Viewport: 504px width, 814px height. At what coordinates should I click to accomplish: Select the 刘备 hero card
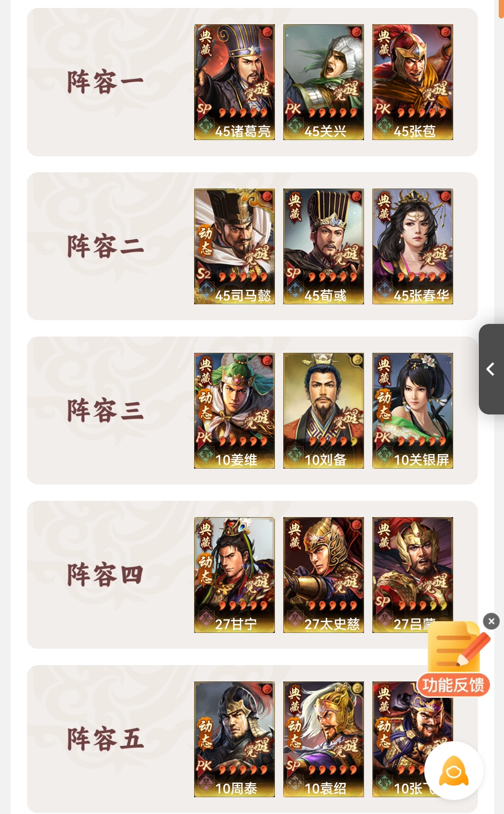click(x=323, y=411)
